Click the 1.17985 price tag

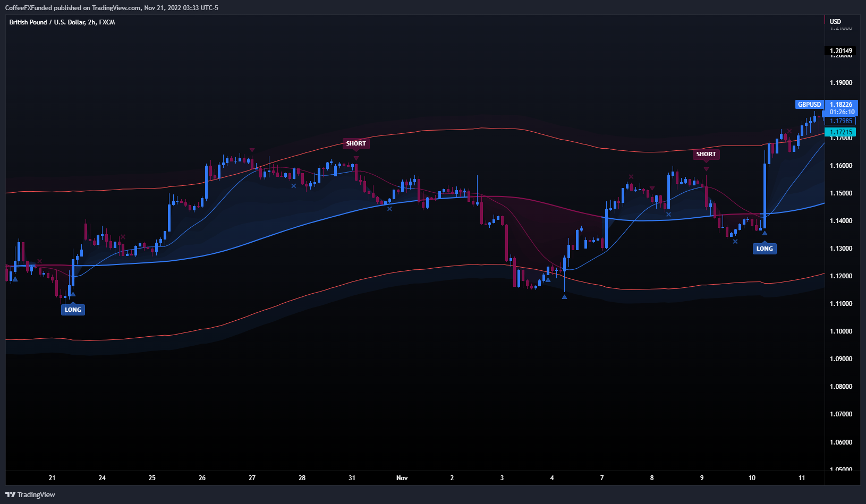841,121
